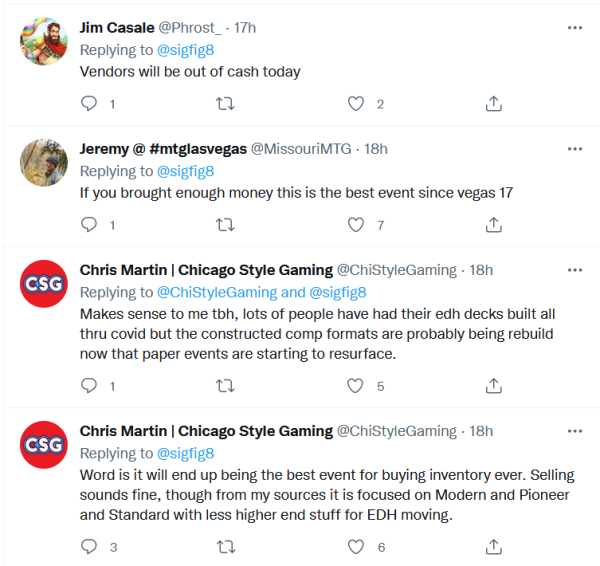
Task: Reply to Chris Martin's 'Makes sense' tweet
Action: 89,385
